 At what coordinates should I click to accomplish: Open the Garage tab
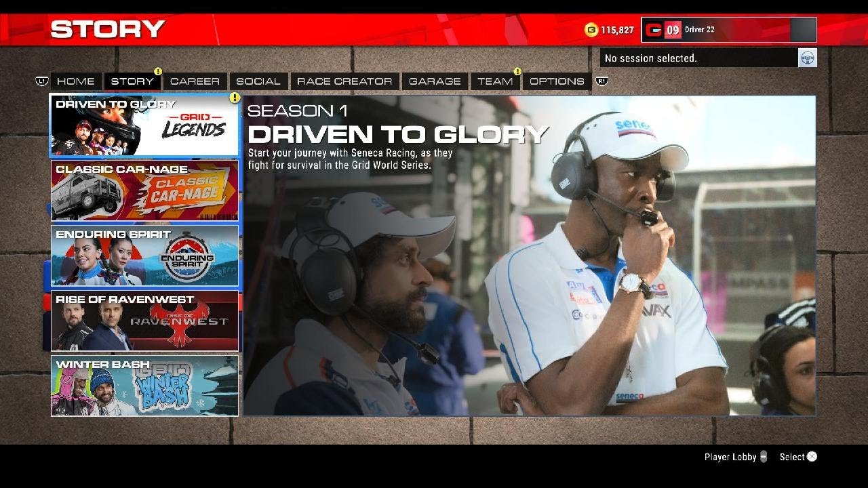435,81
